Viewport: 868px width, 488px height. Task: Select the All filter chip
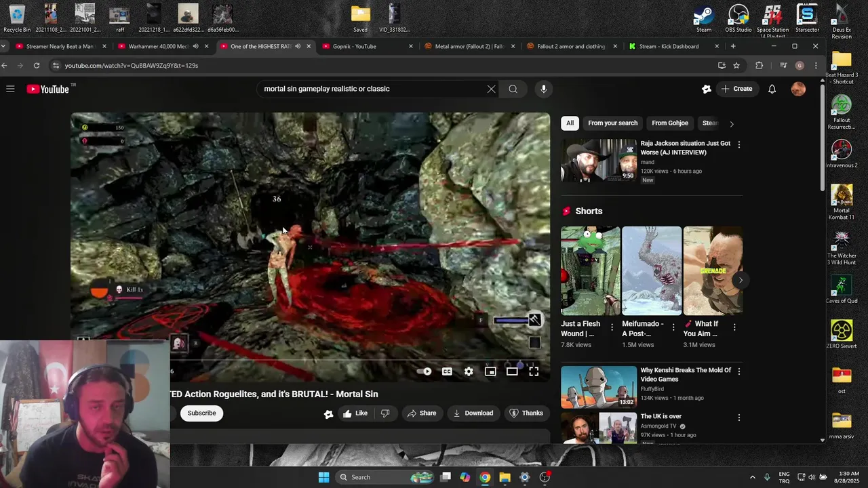(x=570, y=123)
